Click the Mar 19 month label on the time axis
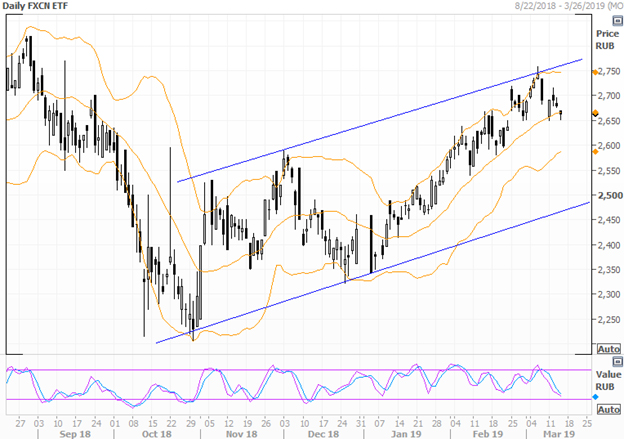This screenshot has height=439, width=624. [555, 433]
